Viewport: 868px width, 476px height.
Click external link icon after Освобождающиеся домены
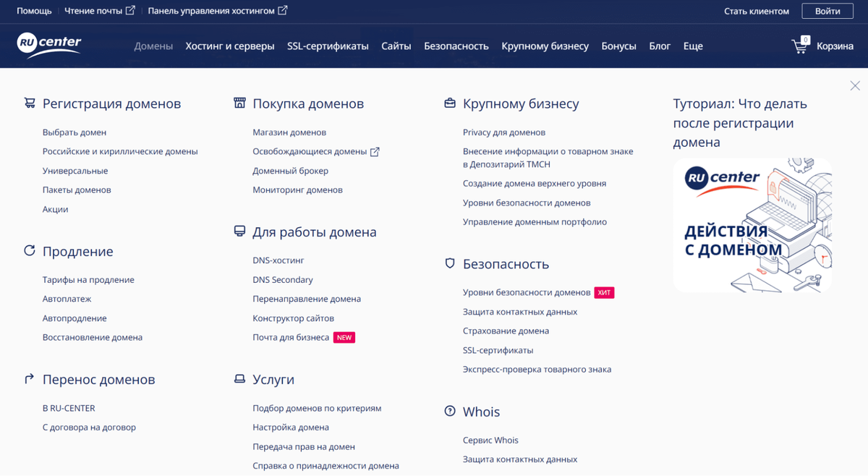click(x=375, y=152)
